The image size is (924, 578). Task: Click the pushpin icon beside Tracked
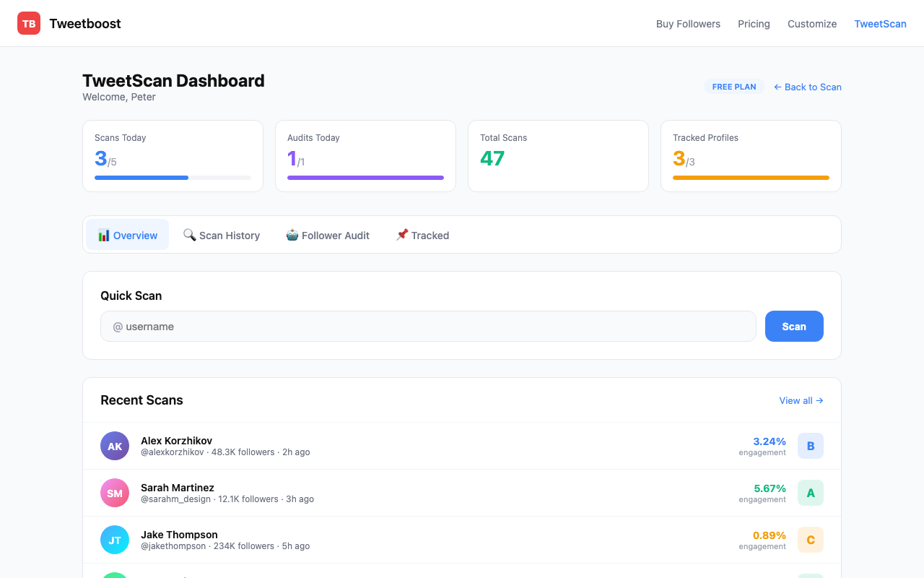pos(402,235)
